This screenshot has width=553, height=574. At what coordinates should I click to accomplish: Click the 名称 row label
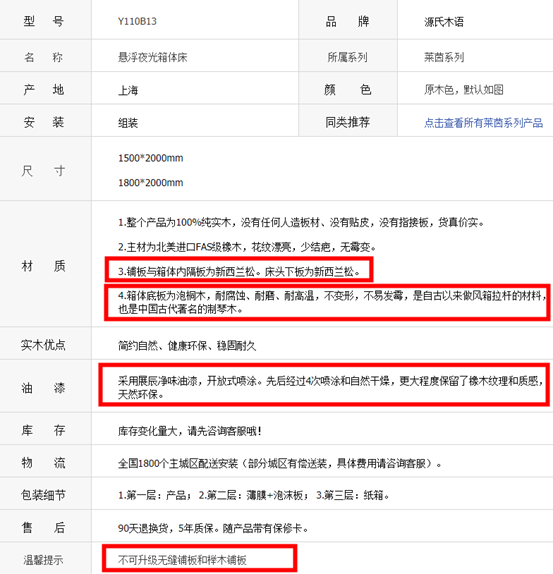[x=44, y=57]
